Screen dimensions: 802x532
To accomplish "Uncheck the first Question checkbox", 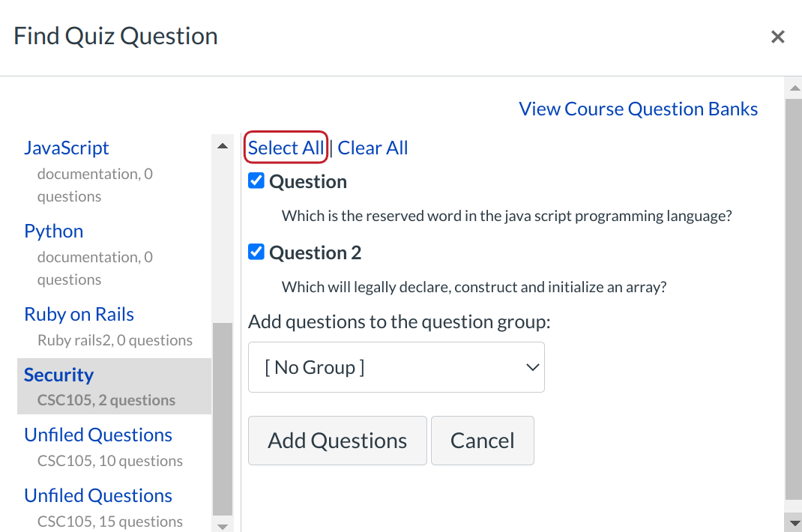I will 256,181.
